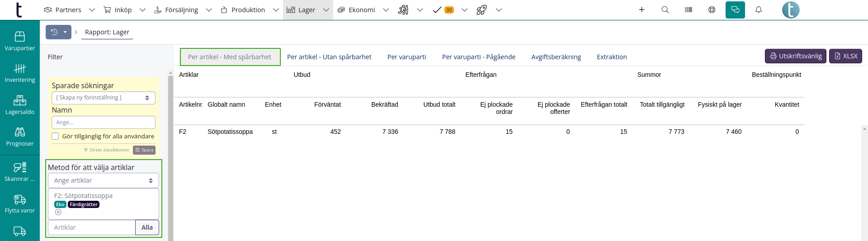
Task: Expand the Inköp dropdown chevron
Action: (x=142, y=10)
